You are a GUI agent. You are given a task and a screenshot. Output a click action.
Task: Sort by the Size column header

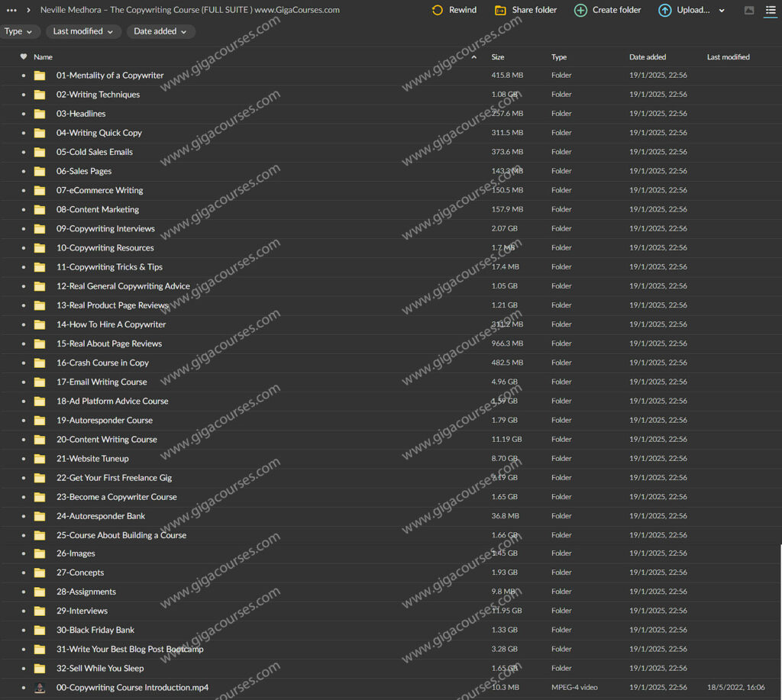(498, 57)
